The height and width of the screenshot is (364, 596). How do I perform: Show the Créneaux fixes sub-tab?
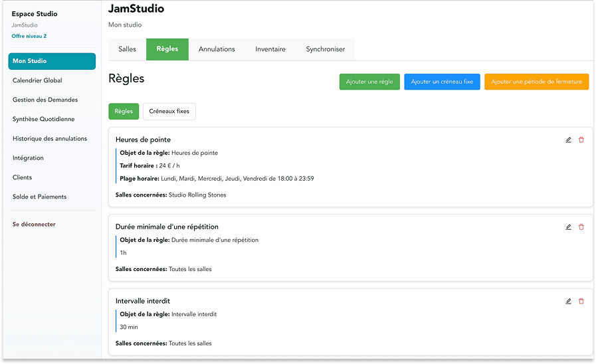(x=169, y=112)
